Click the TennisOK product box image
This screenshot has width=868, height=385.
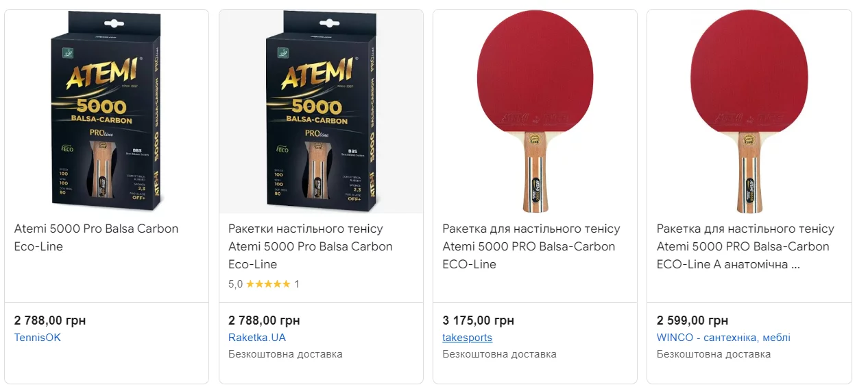click(106, 113)
